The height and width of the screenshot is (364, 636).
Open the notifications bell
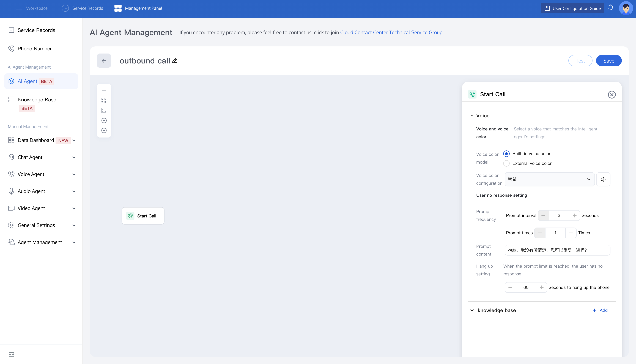(610, 8)
